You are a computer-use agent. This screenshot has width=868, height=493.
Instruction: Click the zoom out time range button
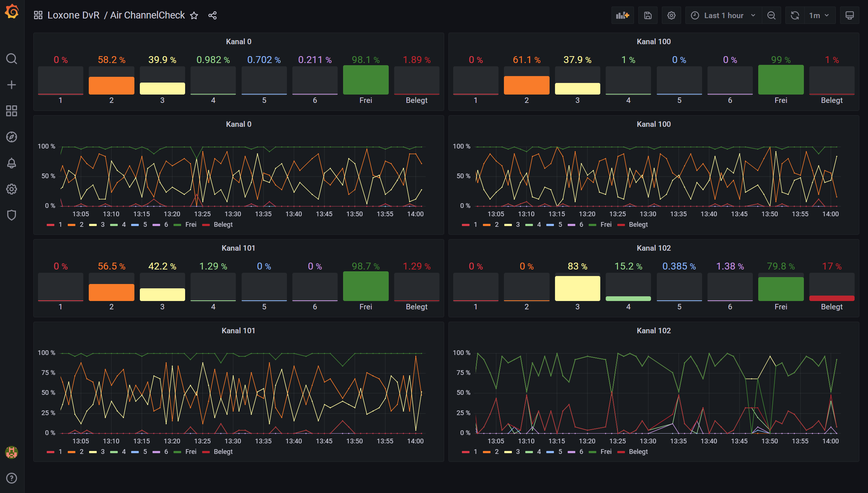tap(771, 16)
